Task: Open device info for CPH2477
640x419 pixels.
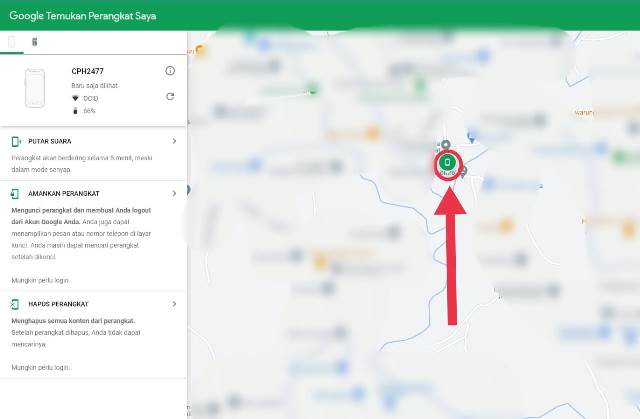Action: point(170,71)
